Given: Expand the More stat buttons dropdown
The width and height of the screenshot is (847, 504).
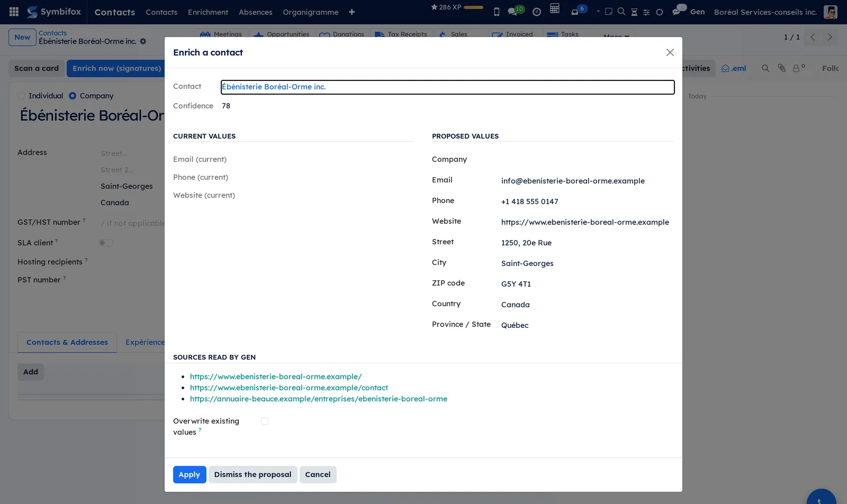Looking at the screenshot, I should [x=616, y=35].
